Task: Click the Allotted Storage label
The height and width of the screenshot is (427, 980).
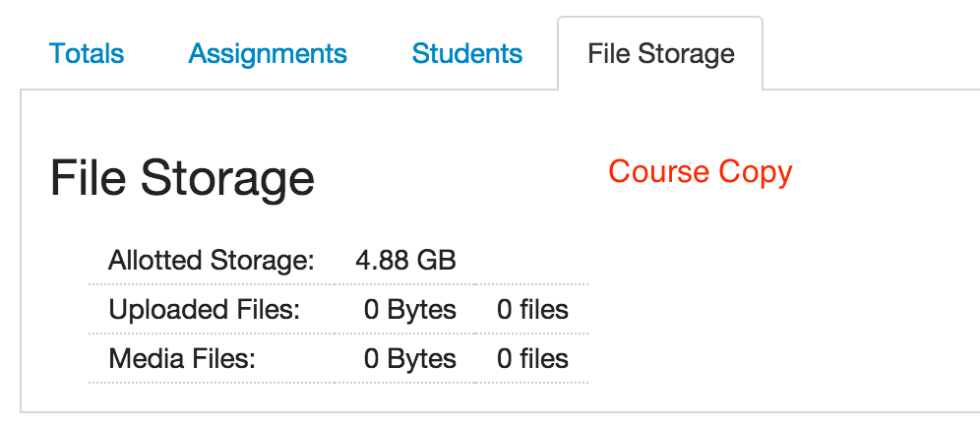Action: point(211,262)
